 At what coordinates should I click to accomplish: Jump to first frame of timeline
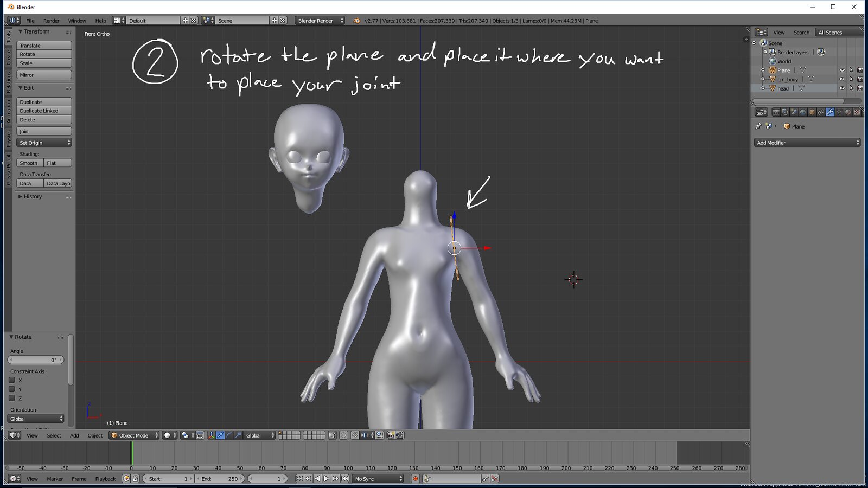(x=299, y=479)
